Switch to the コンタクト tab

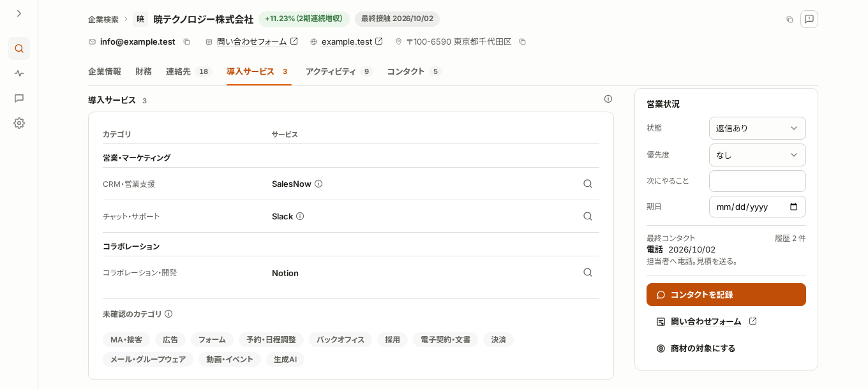click(x=414, y=71)
